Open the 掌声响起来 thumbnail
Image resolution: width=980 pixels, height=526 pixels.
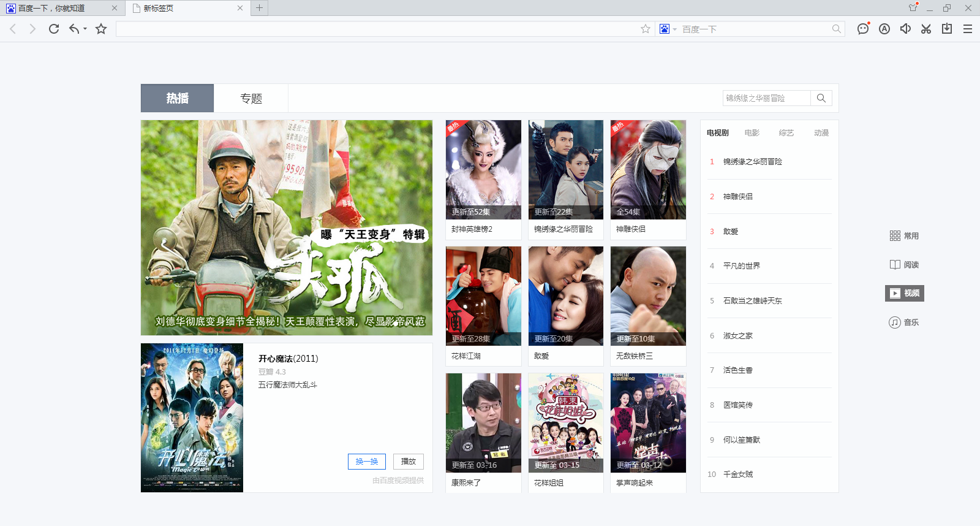pyautogui.click(x=648, y=423)
